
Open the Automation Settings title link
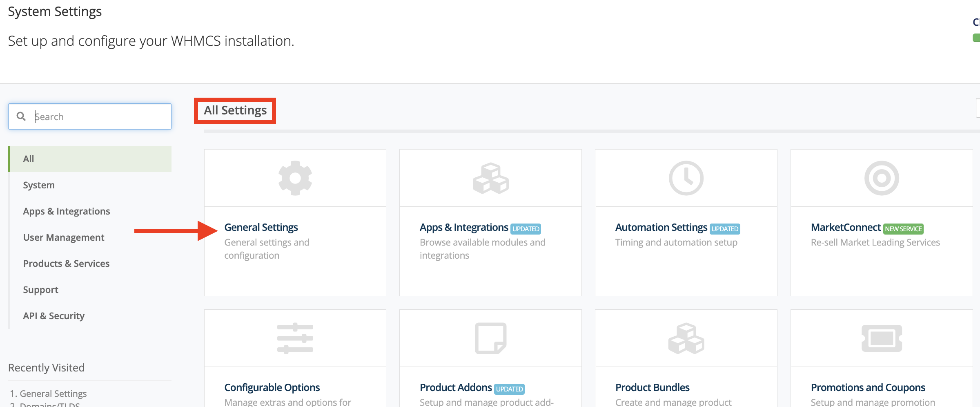click(661, 227)
